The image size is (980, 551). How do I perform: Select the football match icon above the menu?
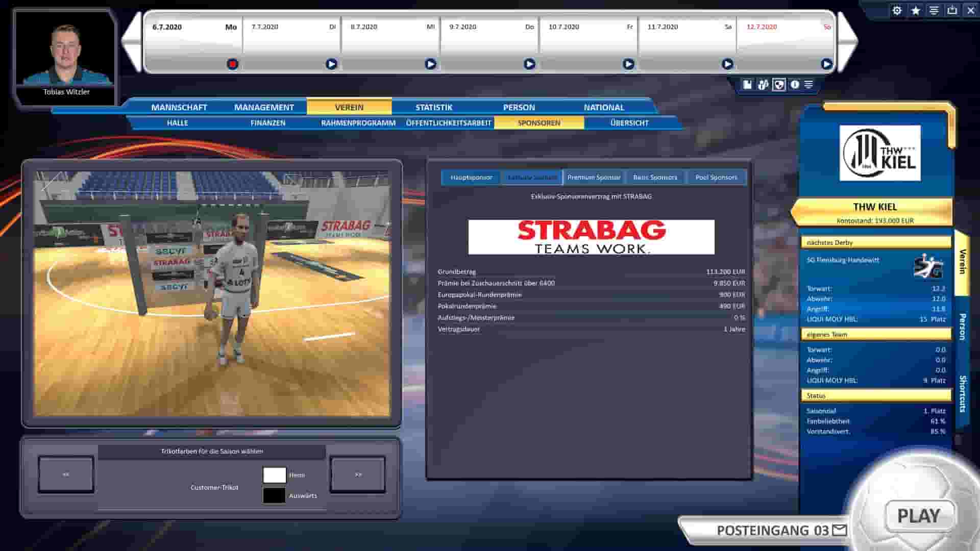tap(779, 85)
